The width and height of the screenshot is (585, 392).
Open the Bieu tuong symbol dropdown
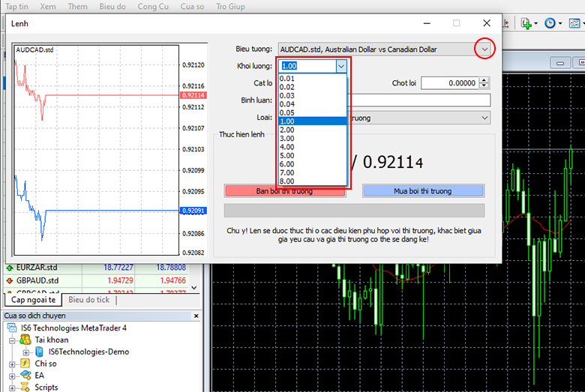click(x=484, y=49)
